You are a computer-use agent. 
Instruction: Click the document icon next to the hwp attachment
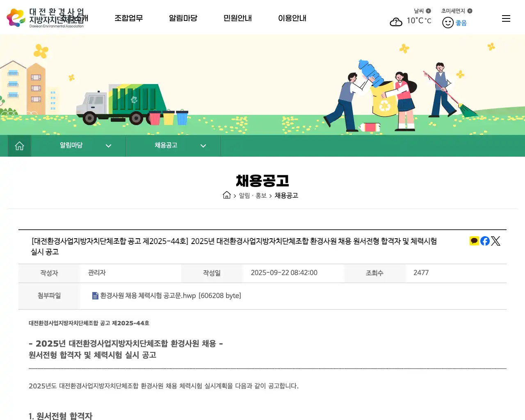coord(94,295)
